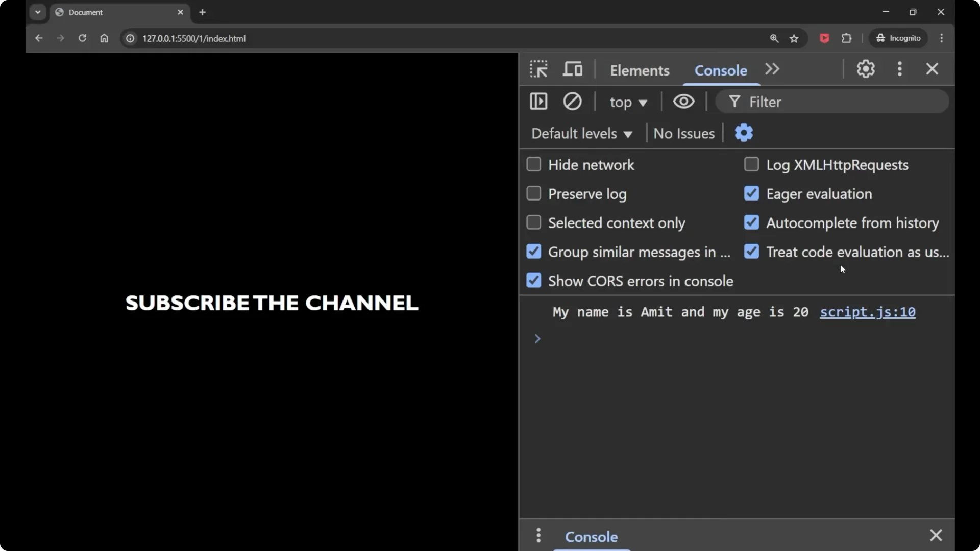Image resolution: width=980 pixels, height=551 pixels.
Task: Check the Hide network option
Action: 534,165
